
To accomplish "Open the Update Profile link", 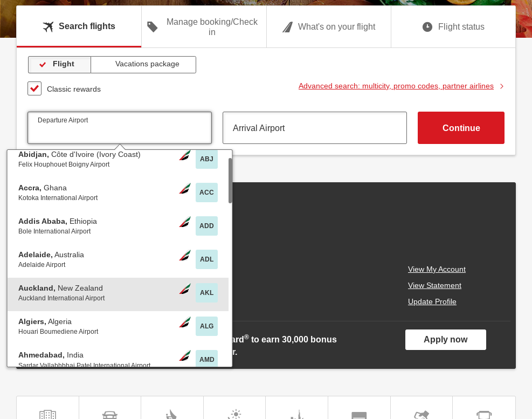I will pos(432,301).
